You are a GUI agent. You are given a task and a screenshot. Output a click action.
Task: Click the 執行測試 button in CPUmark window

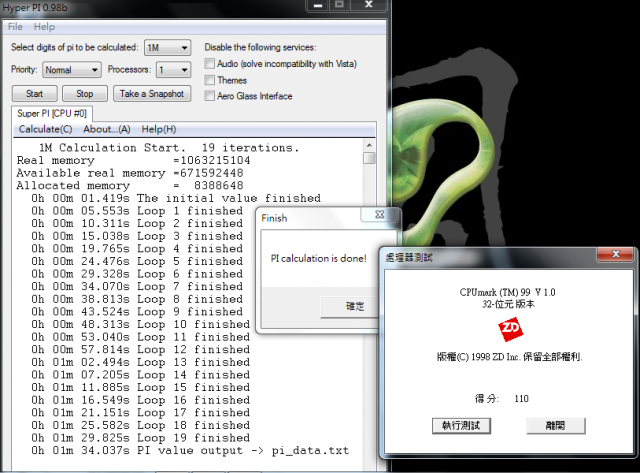point(461,426)
